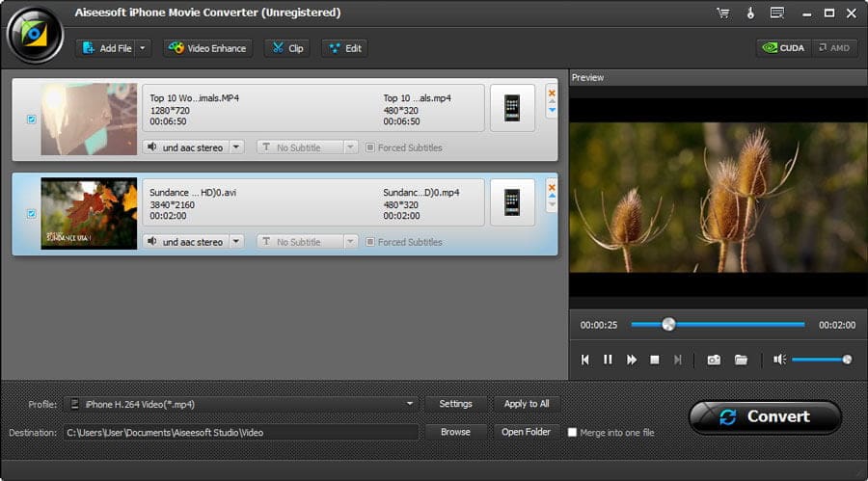Take a snapshot with the camera icon
Screen dimensions: 868x481
pyautogui.click(x=714, y=360)
